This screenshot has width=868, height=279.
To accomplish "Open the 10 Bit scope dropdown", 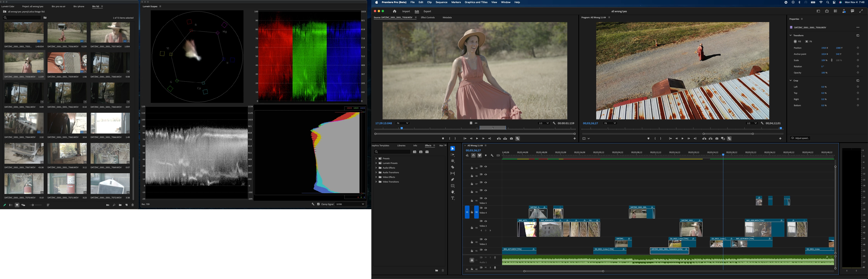I will [350, 204].
